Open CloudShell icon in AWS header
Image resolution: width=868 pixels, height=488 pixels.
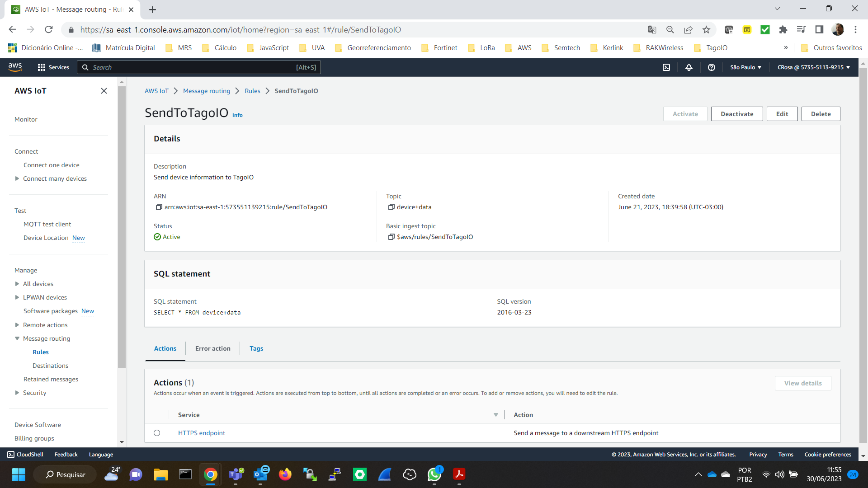(x=666, y=67)
